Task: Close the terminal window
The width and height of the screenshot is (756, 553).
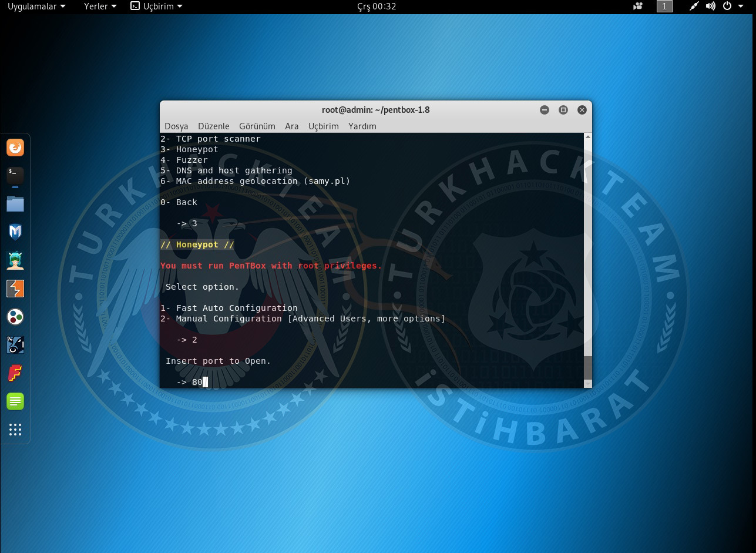Action: coord(582,110)
